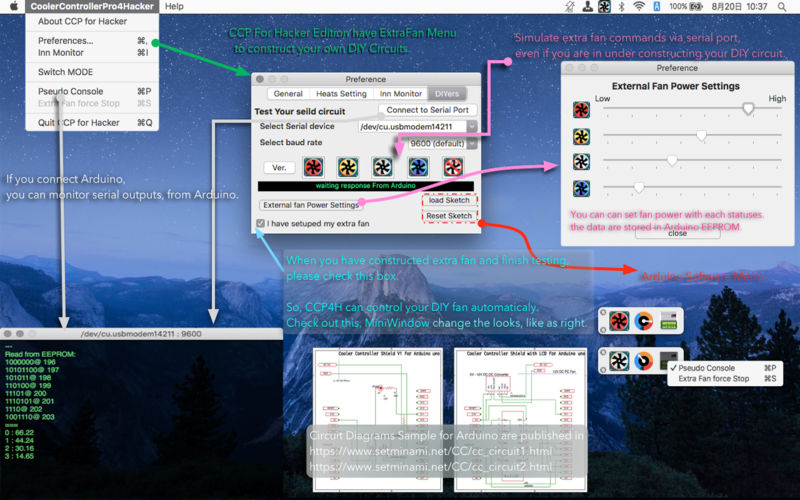
Task: Click the red fan icon in upper MiniWindow
Action: (619, 321)
